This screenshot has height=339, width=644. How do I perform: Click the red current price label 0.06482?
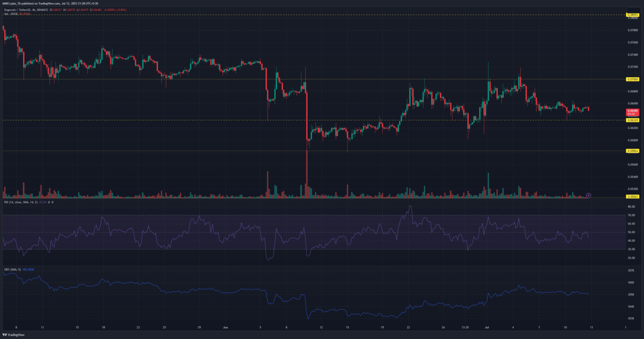point(632,111)
